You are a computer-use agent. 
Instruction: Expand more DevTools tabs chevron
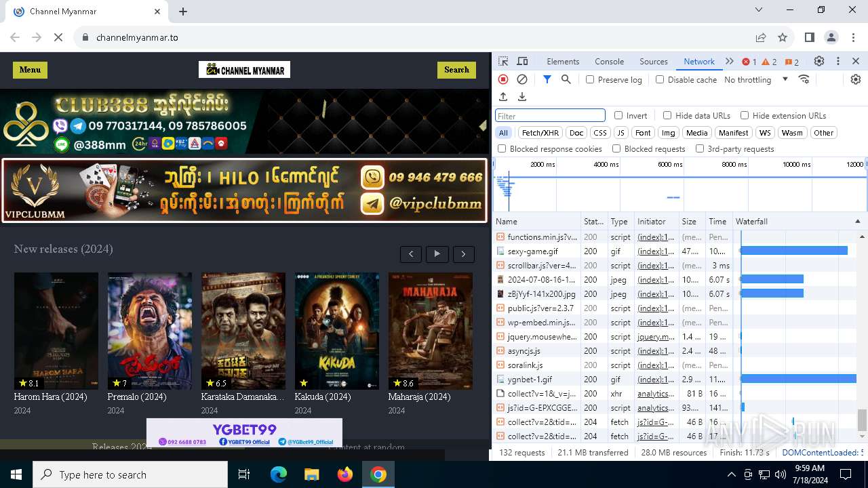[730, 61]
